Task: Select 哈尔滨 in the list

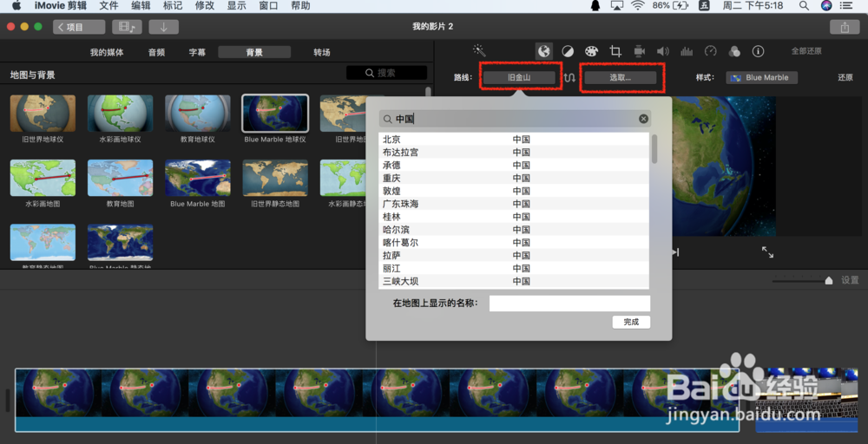Action: tap(514, 230)
